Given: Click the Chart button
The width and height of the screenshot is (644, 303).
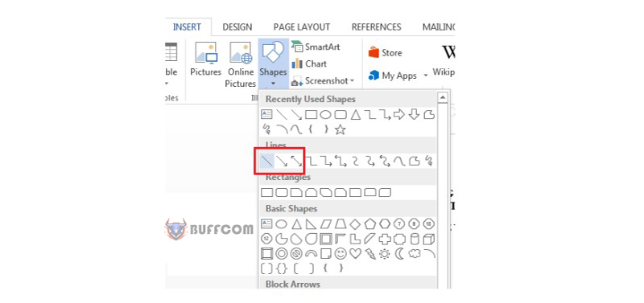Looking at the screenshot, I should (309, 64).
